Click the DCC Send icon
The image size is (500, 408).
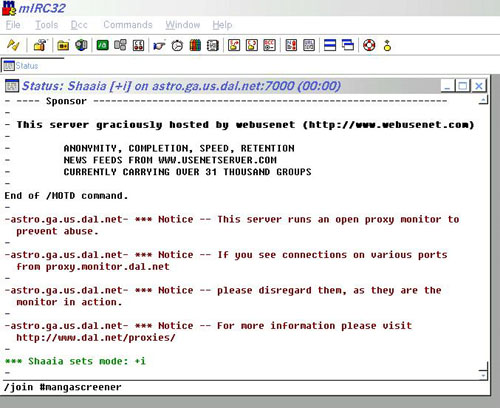[x=234, y=45]
